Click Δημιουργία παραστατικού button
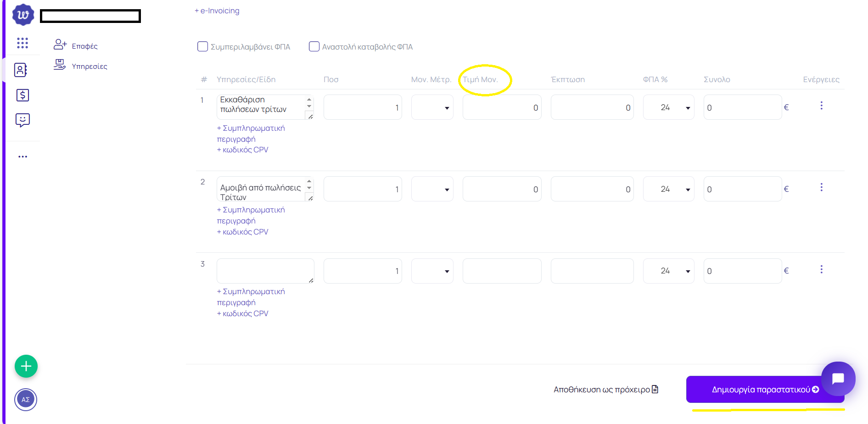Image resolution: width=868 pixels, height=424 pixels. point(765,390)
